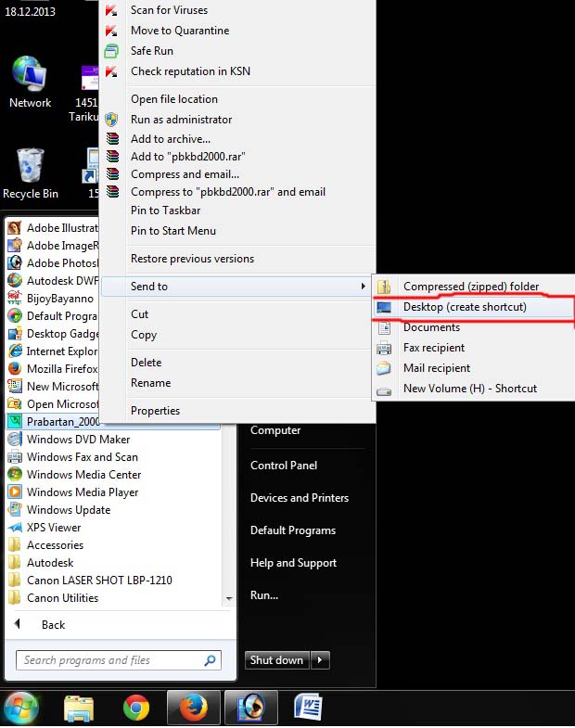Open Google Chrome from taskbar
The height and width of the screenshot is (728, 575).
tap(136, 709)
